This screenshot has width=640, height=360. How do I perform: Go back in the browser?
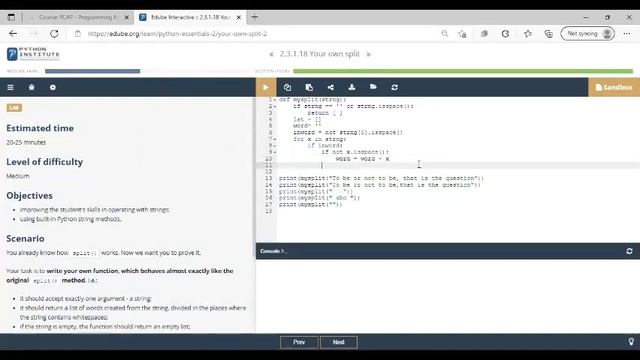tap(13, 34)
